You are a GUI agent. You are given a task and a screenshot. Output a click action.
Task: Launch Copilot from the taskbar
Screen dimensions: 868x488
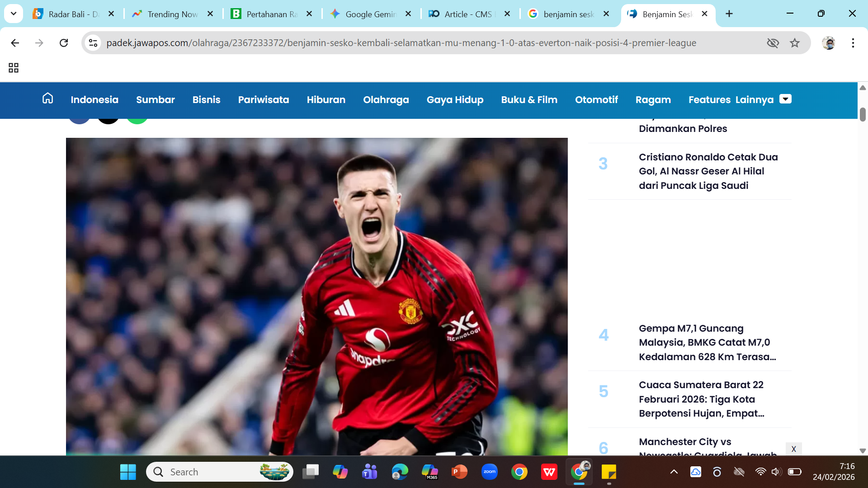[x=340, y=472]
